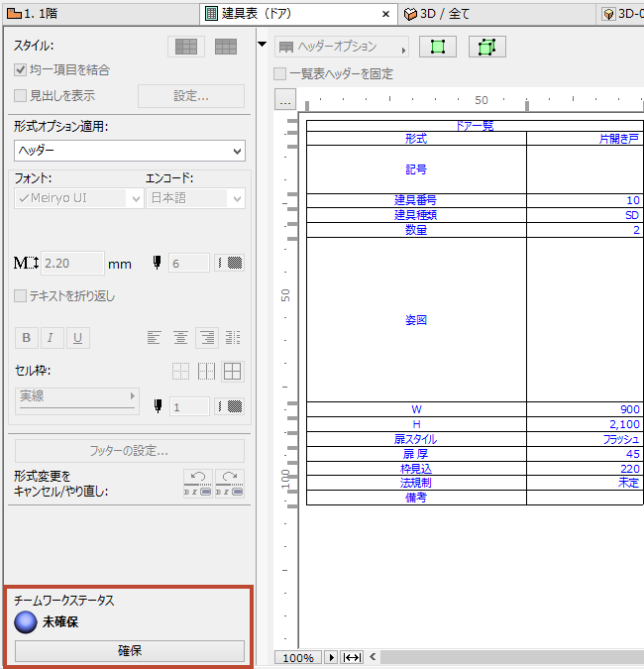The width and height of the screenshot is (644, 669).
Task: Undo format change
Action: 197,484
